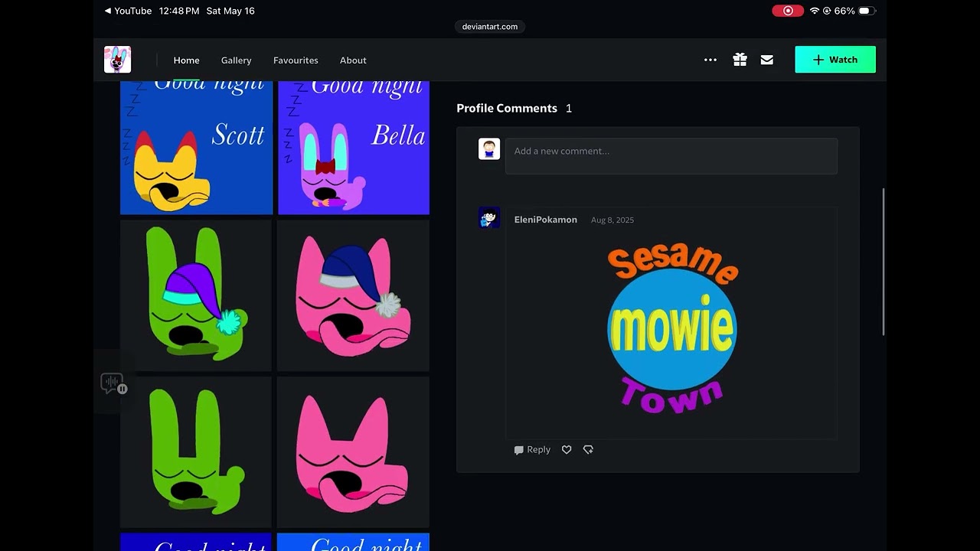Image resolution: width=980 pixels, height=551 pixels.
Task: Click the Add a new comment field
Action: coord(671,156)
